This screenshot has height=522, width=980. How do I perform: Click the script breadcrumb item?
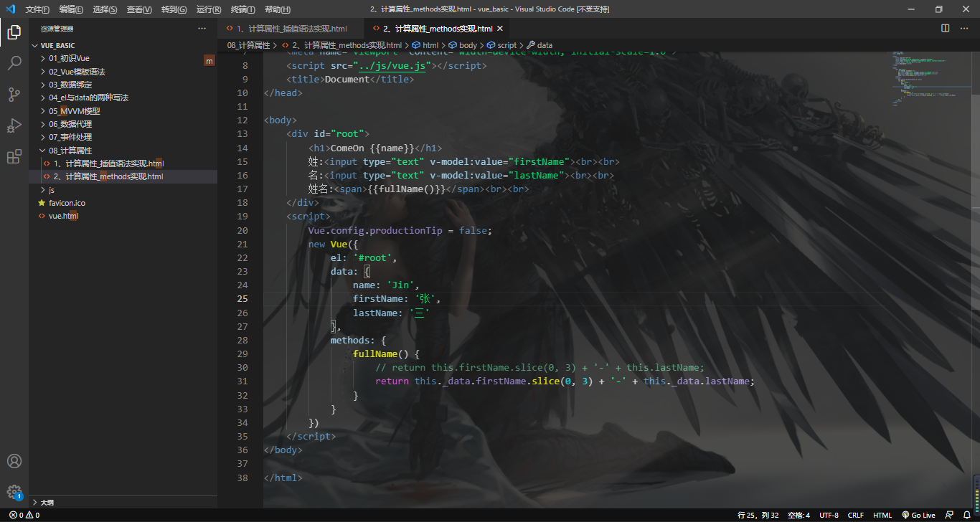tap(501, 45)
